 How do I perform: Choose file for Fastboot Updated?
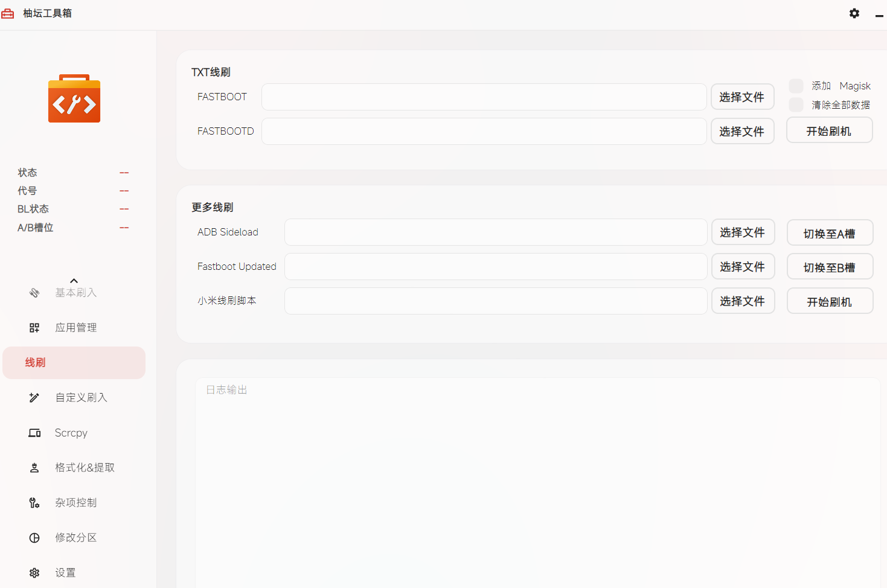(743, 267)
